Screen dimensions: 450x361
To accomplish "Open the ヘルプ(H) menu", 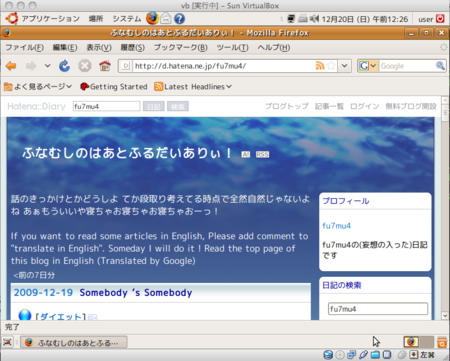I will coord(274,48).
